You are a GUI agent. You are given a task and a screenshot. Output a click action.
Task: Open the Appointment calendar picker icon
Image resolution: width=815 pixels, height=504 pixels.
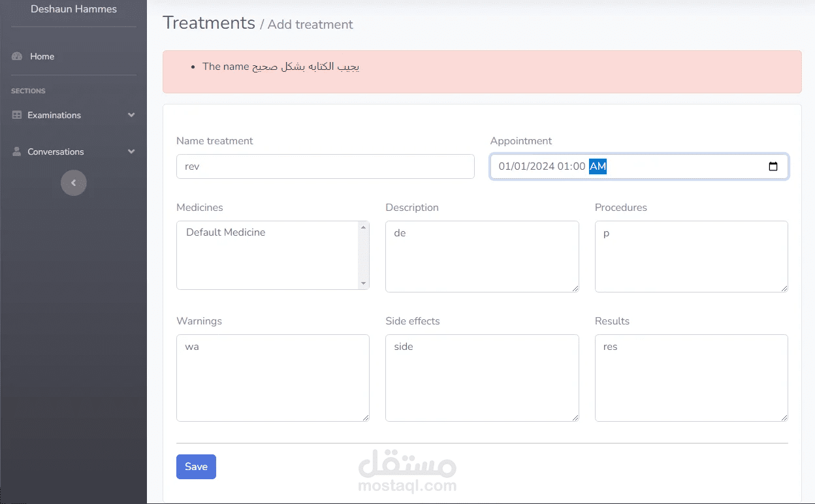[773, 166]
